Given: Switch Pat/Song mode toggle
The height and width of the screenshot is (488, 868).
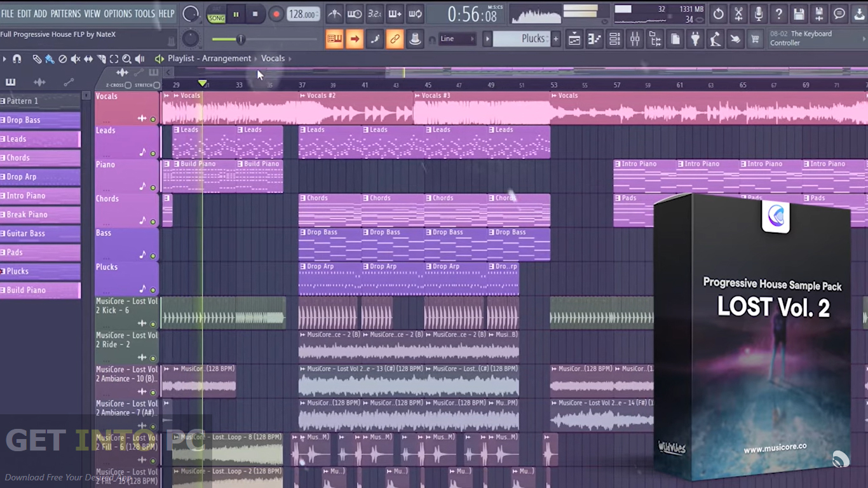Looking at the screenshot, I should tap(217, 14).
